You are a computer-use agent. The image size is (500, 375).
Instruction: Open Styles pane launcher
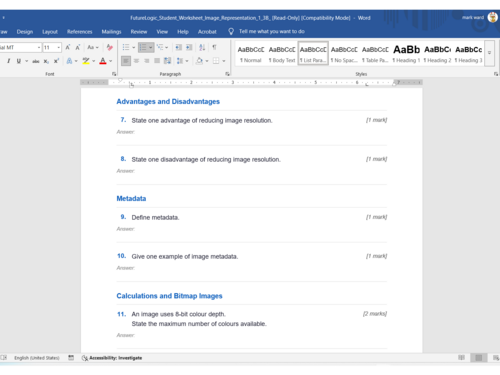496,74
